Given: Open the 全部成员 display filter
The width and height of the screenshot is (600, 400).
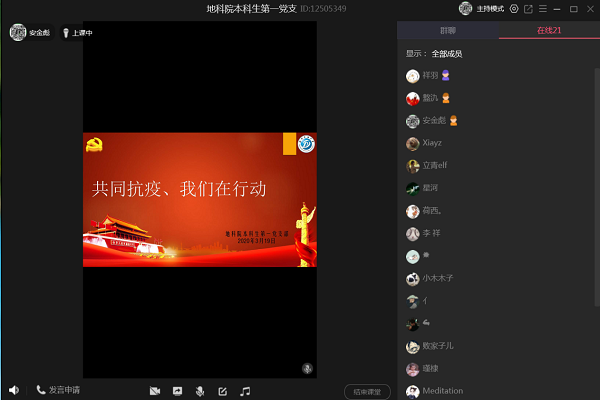Looking at the screenshot, I should point(447,54).
